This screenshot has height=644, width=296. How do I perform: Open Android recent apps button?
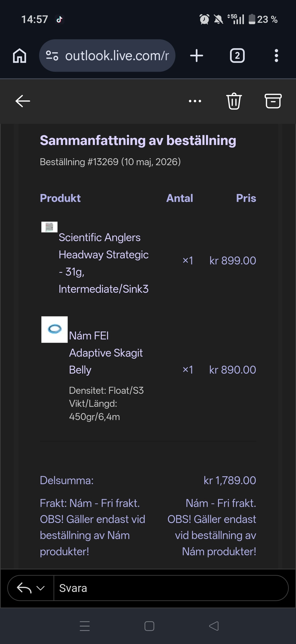coord(85,626)
